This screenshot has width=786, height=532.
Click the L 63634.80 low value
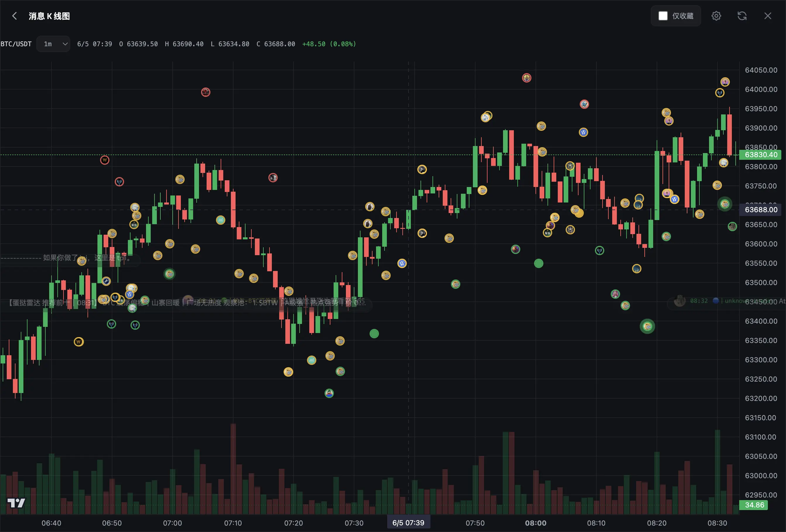230,44
